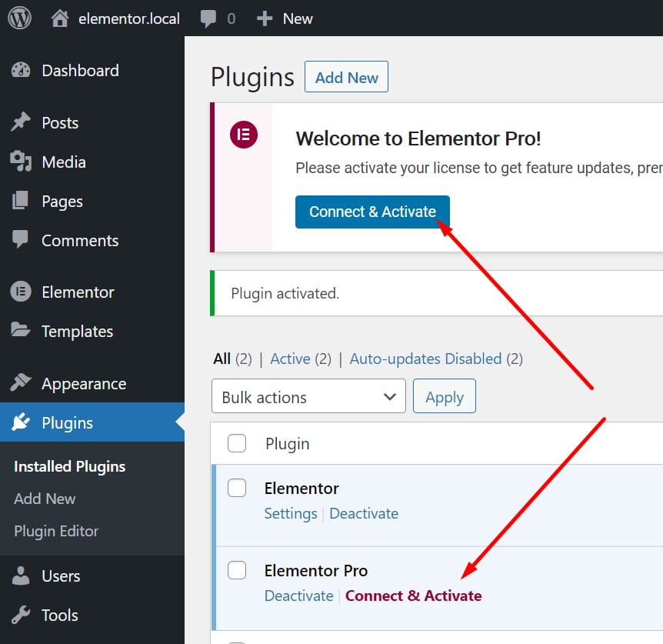Click the Tools wrench icon
Screen dimensions: 663x644
[x=21, y=615]
